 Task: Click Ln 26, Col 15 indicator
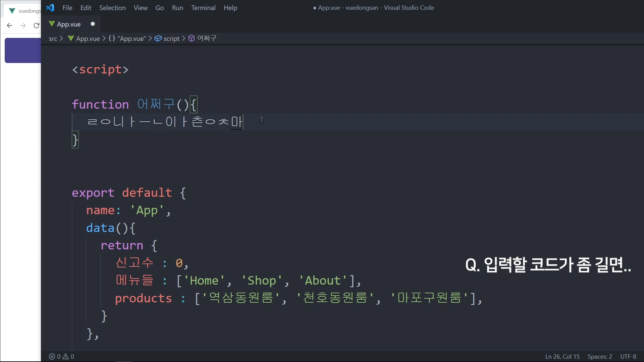[x=562, y=356]
